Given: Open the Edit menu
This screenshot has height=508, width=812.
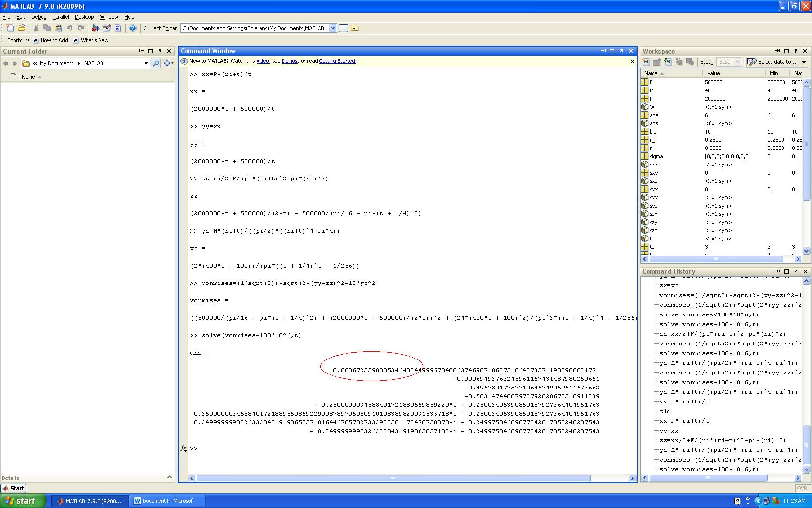Looking at the screenshot, I should tap(21, 17).
